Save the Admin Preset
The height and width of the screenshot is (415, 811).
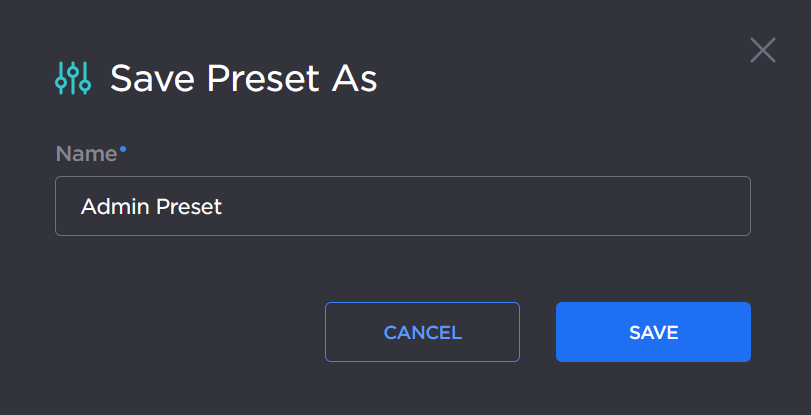click(x=653, y=332)
